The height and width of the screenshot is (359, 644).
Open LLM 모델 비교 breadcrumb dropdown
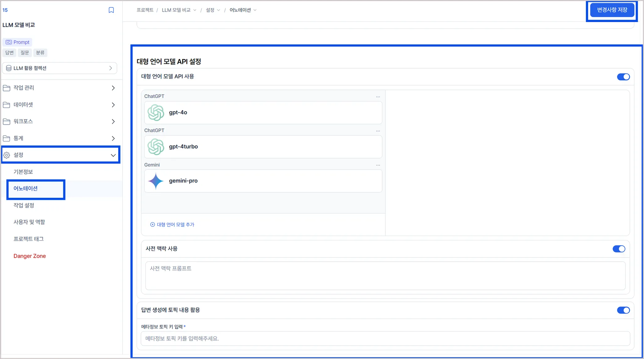click(x=195, y=10)
